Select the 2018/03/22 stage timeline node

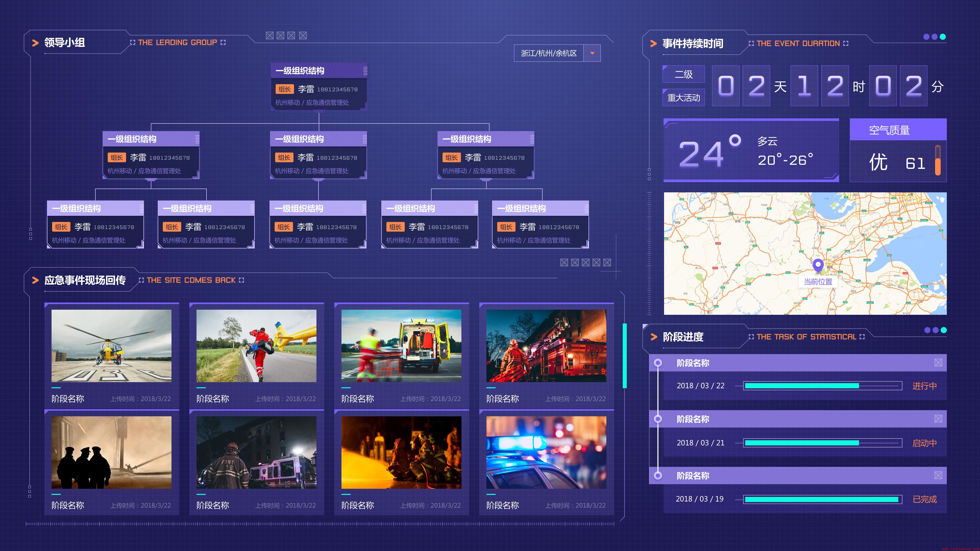pyautogui.click(x=658, y=363)
